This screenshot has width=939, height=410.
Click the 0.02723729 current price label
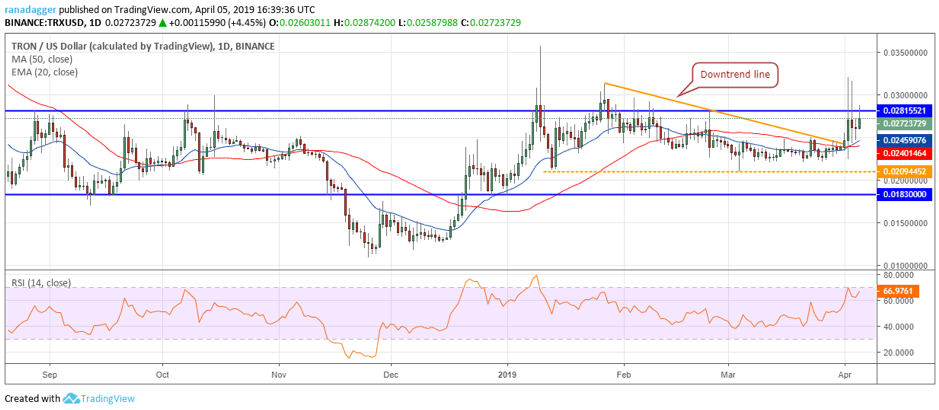coord(904,124)
